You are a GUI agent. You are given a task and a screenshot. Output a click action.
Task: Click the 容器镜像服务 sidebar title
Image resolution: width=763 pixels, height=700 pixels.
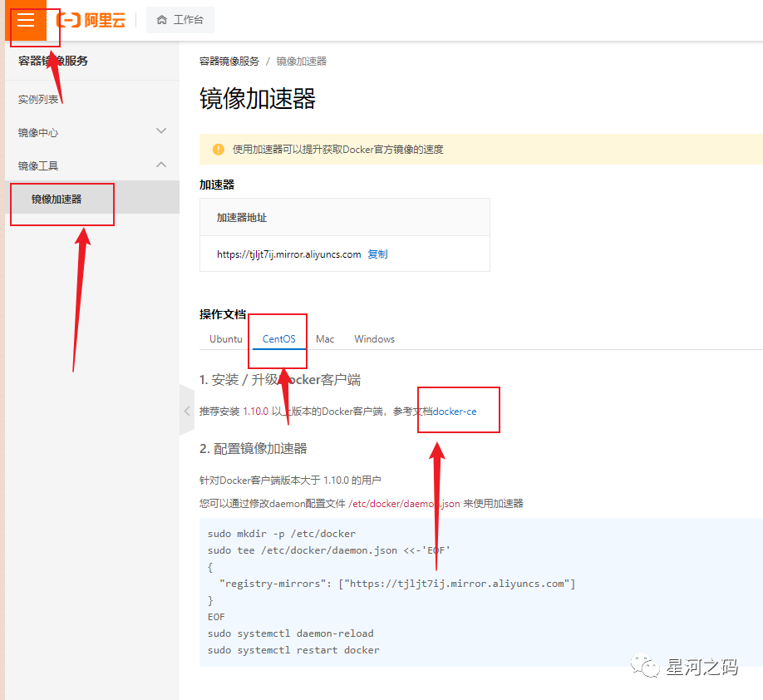[53, 61]
